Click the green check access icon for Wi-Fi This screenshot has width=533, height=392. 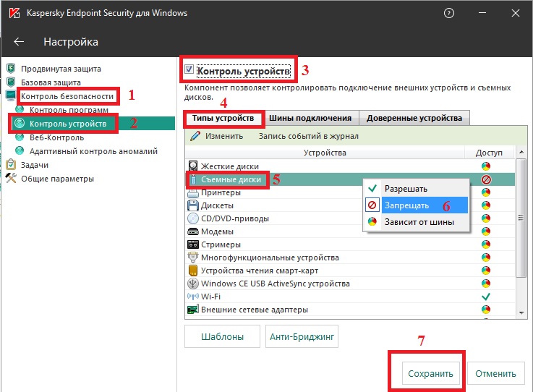[x=486, y=297]
